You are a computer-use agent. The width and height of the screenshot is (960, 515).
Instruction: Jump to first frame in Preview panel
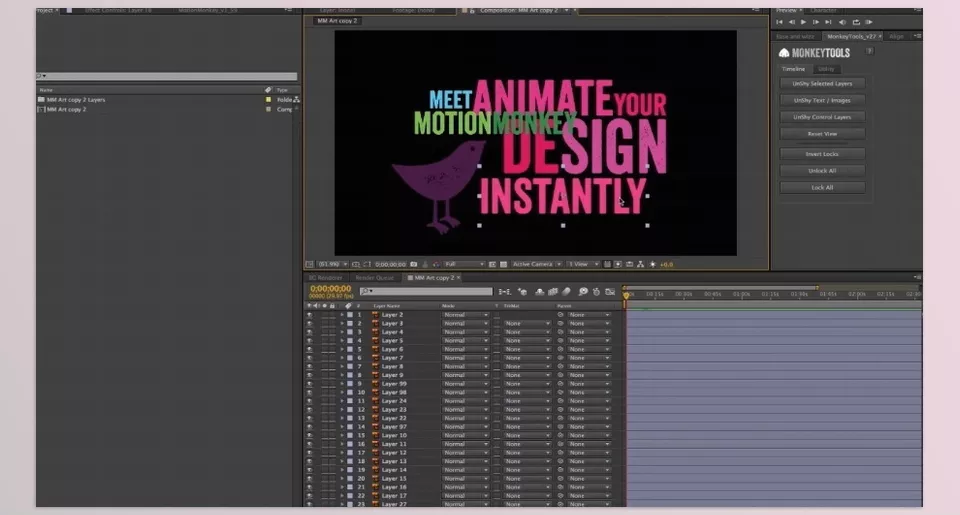point(779,22)
